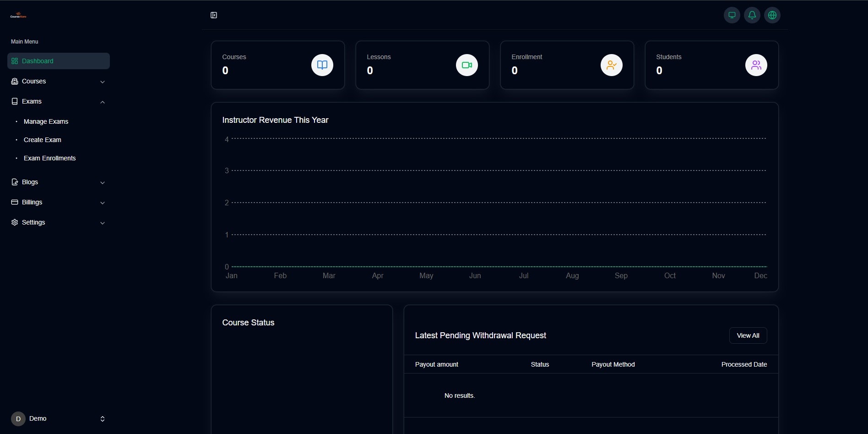Expand the Blogs menu chevron
Screen dimensions: 868x434
(x=103, y=182)
